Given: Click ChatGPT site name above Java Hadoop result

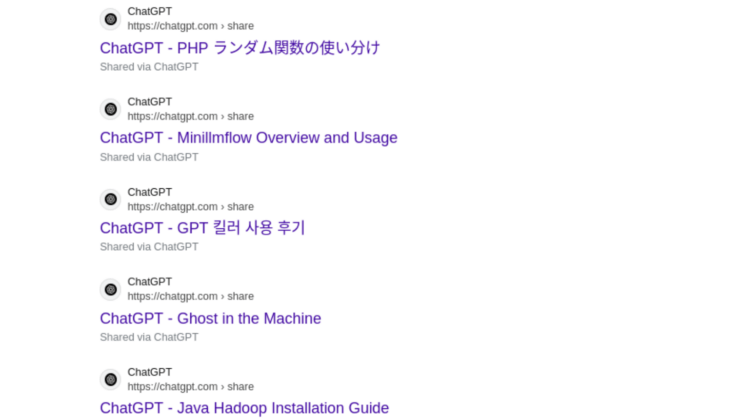Looking at the screenshot, I should (x=150, y=372).
